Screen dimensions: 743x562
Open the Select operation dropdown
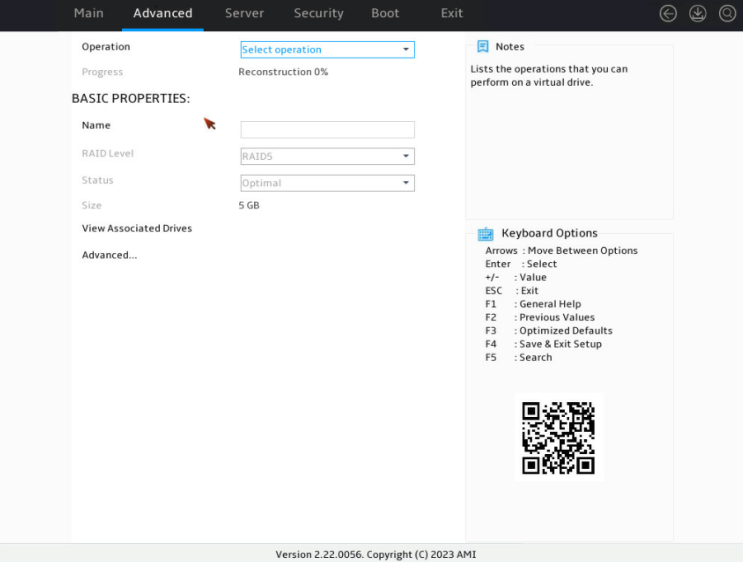[x=327, y=50]
